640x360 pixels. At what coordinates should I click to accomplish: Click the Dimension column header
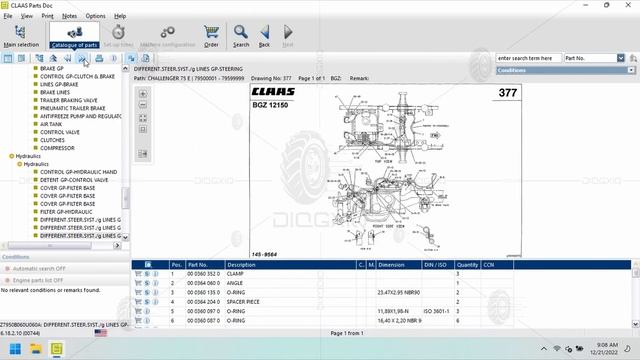(399, 265)
